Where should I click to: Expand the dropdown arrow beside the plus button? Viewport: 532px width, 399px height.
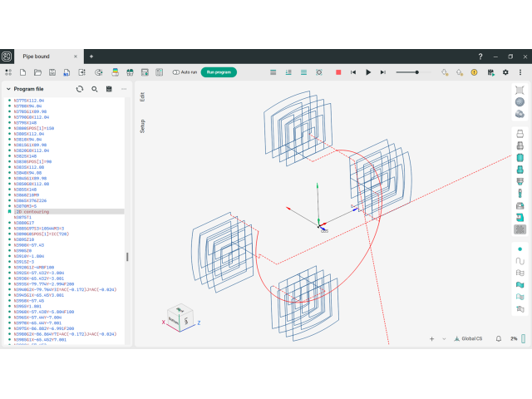[x=444, y=338]
